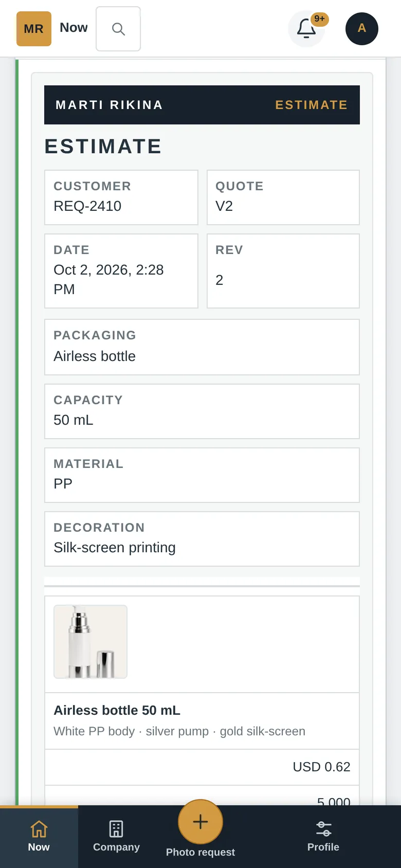Go to the Now tab in bottom bar
This screenshot has height=868, width=401.
coord(39,837)
